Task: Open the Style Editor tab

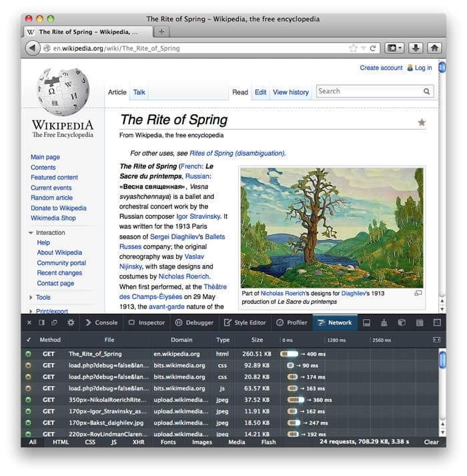Action: pos(244,322)
